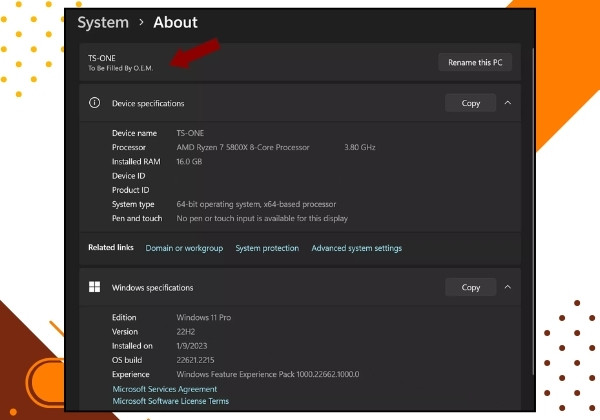Select the Windows 11 Pro edition value
This screenshot has width=600, height=420.
204,317
